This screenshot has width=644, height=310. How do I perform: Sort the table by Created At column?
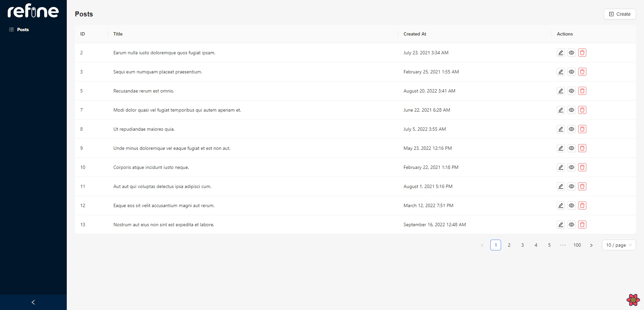point(414,34)
